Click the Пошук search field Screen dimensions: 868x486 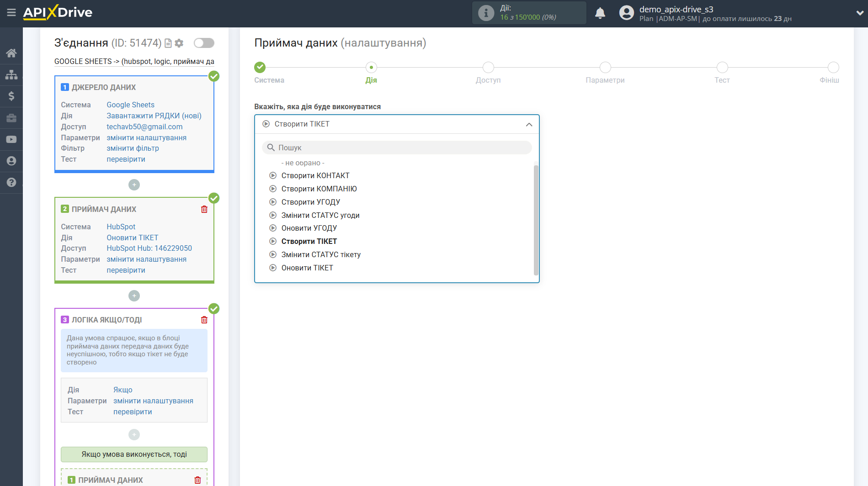pyautogui.click(x=396, y=148)
